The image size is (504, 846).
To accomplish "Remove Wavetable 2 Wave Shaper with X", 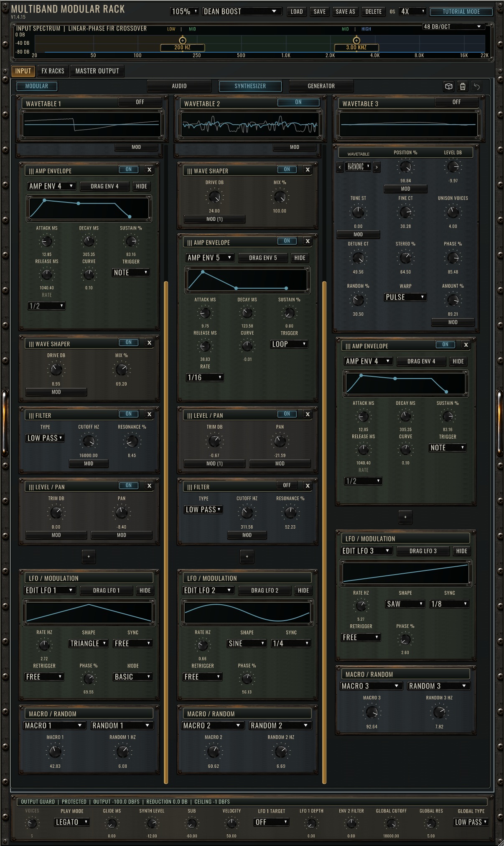I will 308,169.
